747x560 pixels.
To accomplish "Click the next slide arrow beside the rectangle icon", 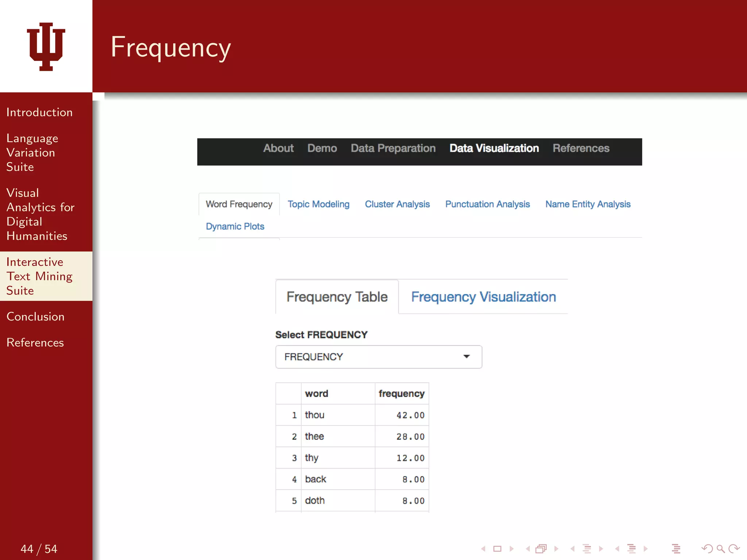I will [x=512, y=549].
